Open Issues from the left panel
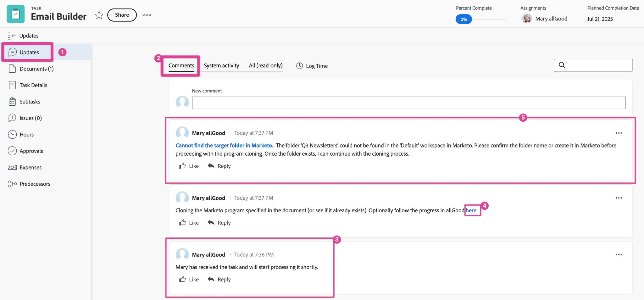This screenshot has width=644, height=300. point(30,118)
